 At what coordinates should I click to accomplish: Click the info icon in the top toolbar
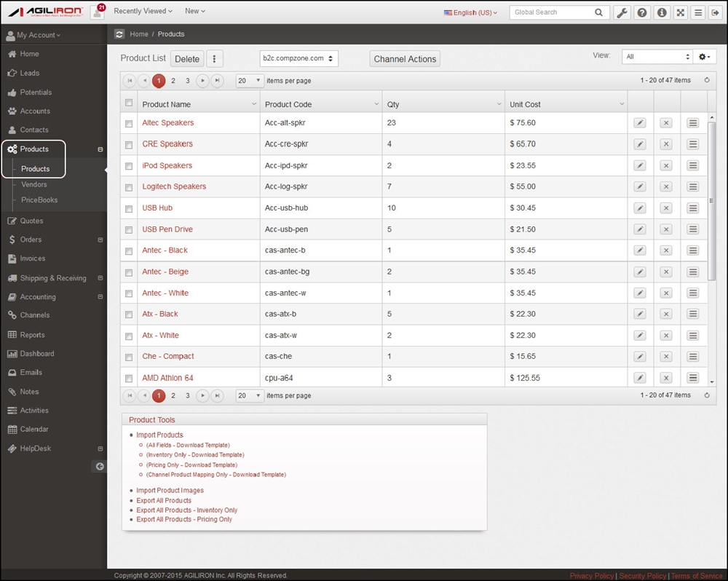click(661, 12)
